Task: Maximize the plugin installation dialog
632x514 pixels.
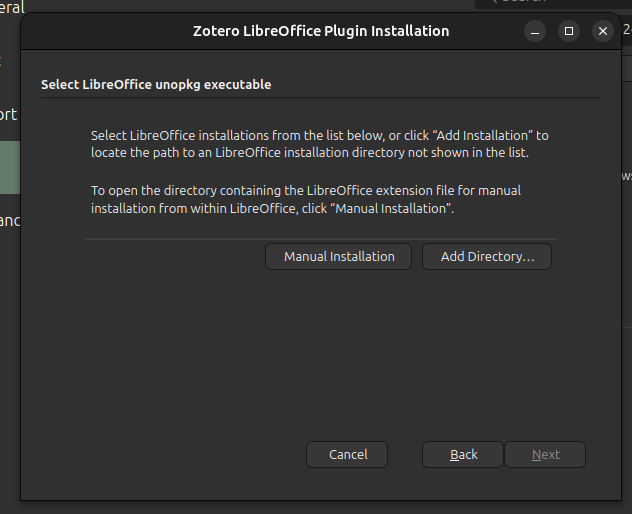Action: 569,31
